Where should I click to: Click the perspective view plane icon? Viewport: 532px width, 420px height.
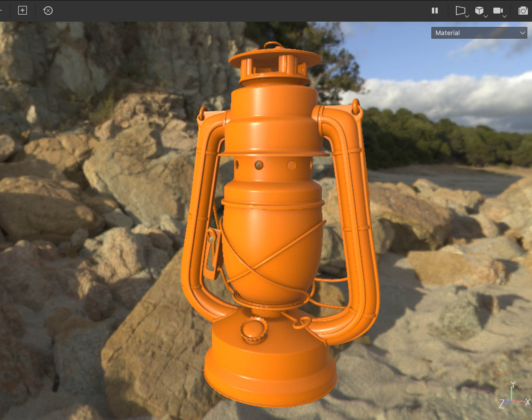pyautogui.click(x=460, y=11)
